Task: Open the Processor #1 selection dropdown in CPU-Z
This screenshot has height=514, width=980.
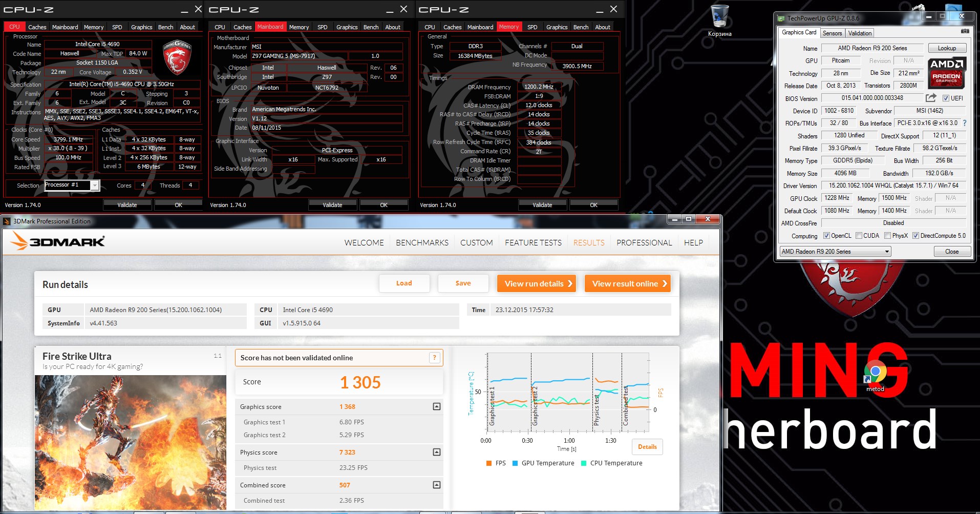Action: (95, 186)
